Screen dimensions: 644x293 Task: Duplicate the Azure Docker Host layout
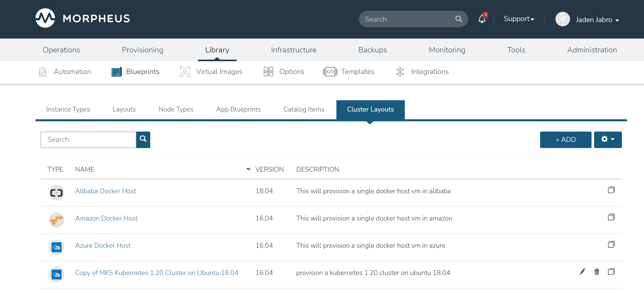coord(611,244)
